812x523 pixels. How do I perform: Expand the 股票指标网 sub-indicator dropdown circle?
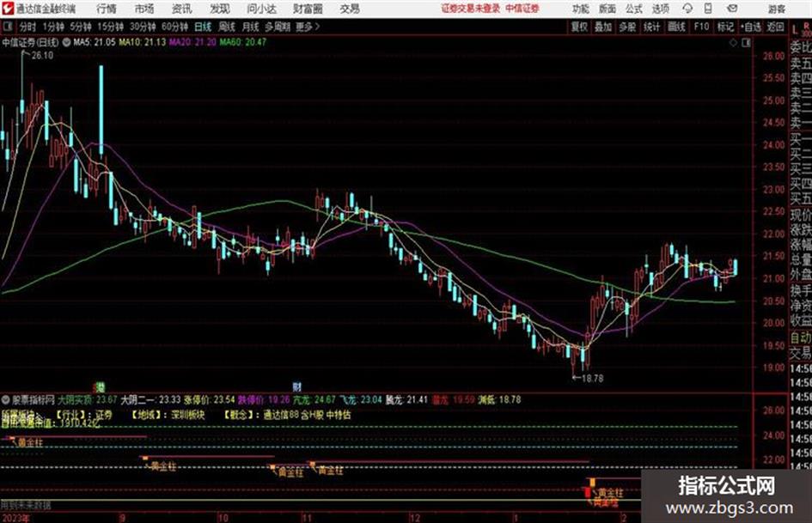tap(6, 399)
